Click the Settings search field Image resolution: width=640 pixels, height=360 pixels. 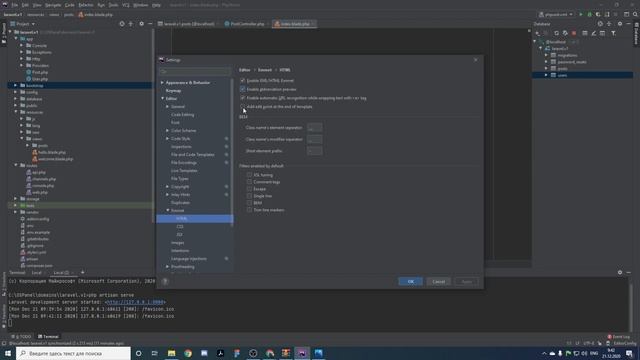click(x=195, y=71)
